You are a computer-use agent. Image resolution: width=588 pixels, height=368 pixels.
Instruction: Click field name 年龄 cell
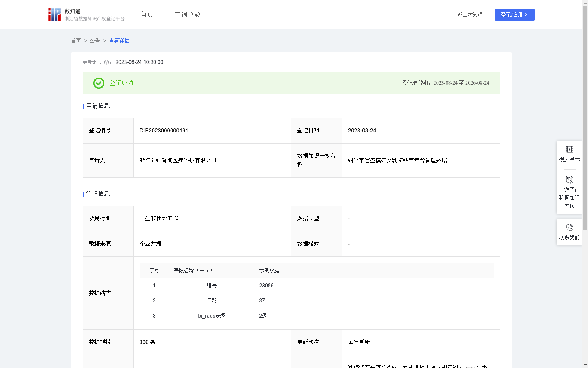(212, 301)
